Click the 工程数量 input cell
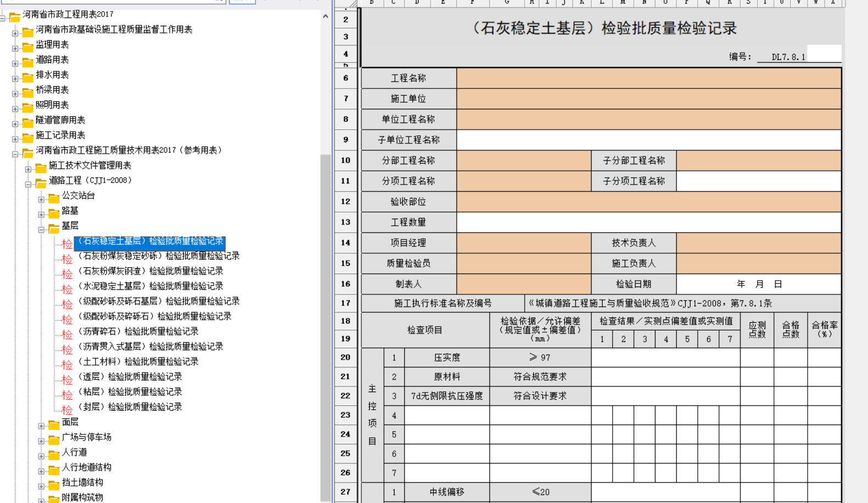 pos(649,222)
